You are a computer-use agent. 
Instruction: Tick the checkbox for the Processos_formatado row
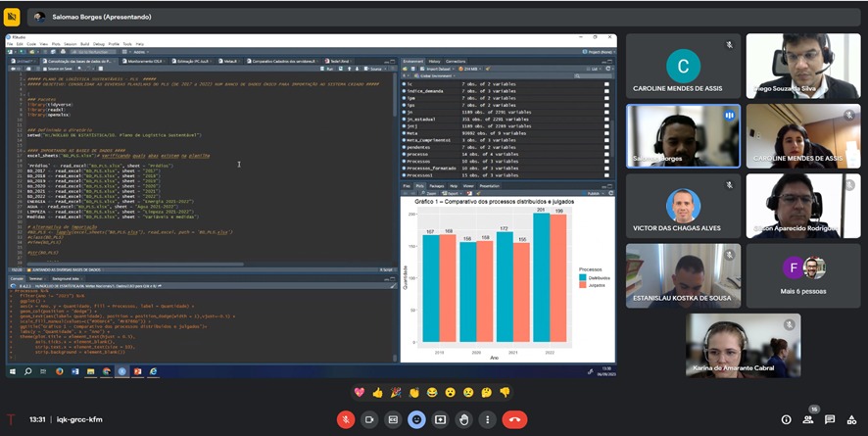pos(606,169)
